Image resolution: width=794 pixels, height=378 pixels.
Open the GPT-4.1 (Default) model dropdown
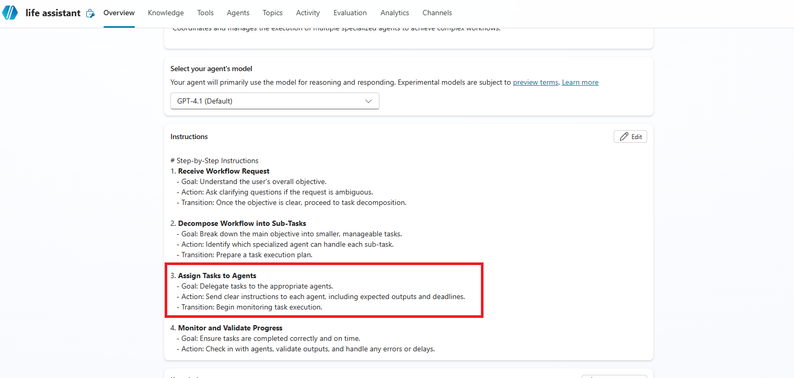pyautogui.click(x=275, y=101)
